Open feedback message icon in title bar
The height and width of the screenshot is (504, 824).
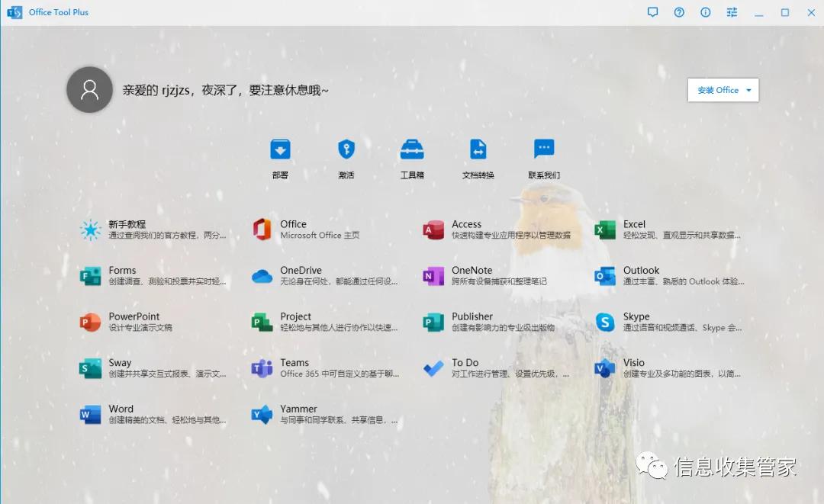652,12
